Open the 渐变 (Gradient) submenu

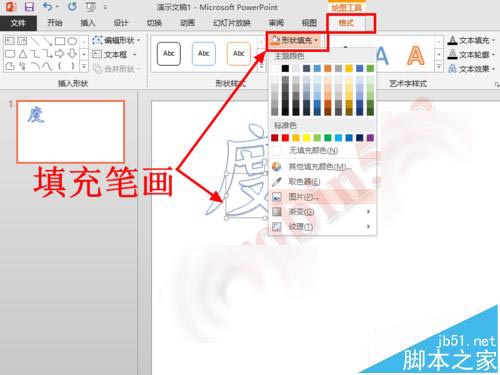[322, 212]
